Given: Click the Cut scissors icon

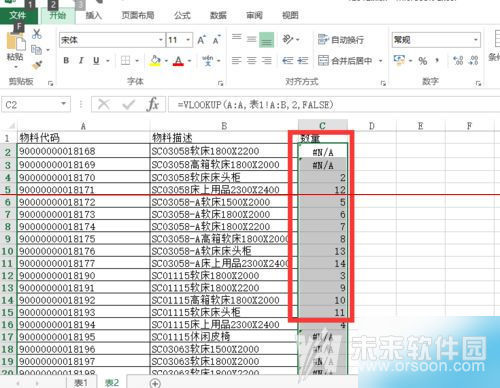Looking at the screenshot, I should (36, 34).
